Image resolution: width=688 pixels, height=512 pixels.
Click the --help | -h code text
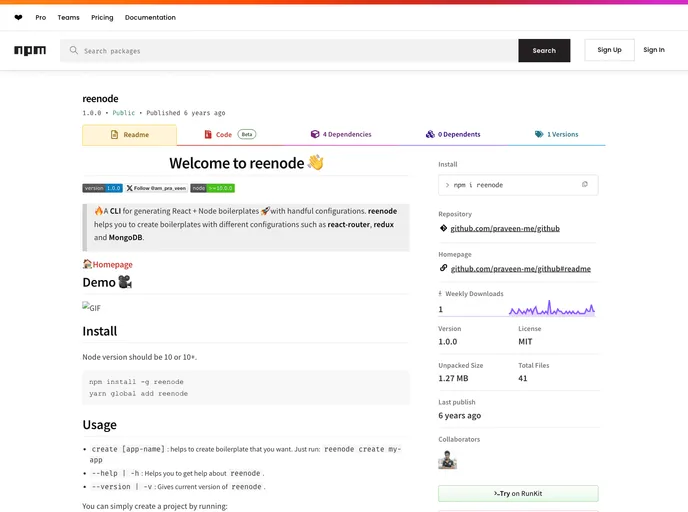pyautogui.click(x=115, y=473)
